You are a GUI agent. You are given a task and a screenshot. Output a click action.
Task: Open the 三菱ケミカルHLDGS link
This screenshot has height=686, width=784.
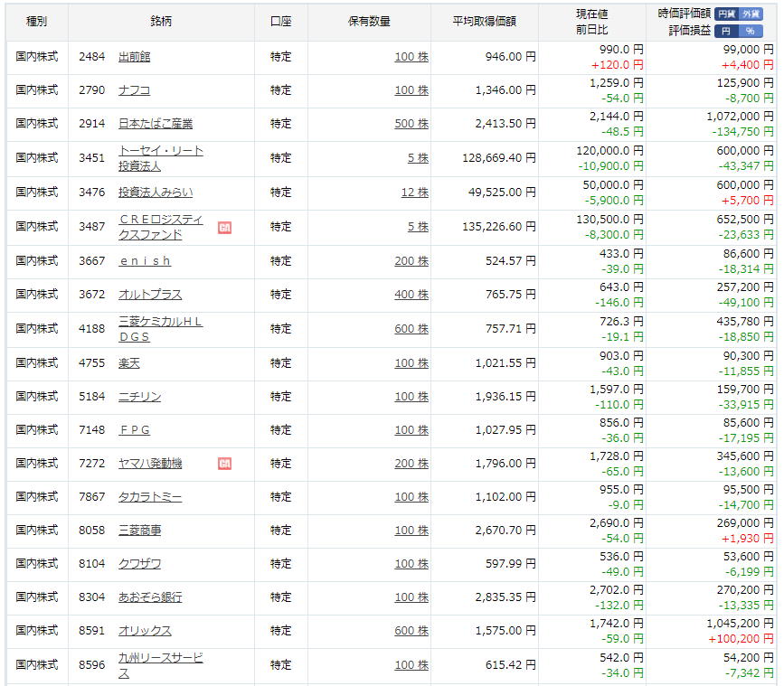(x=160, y=329)
